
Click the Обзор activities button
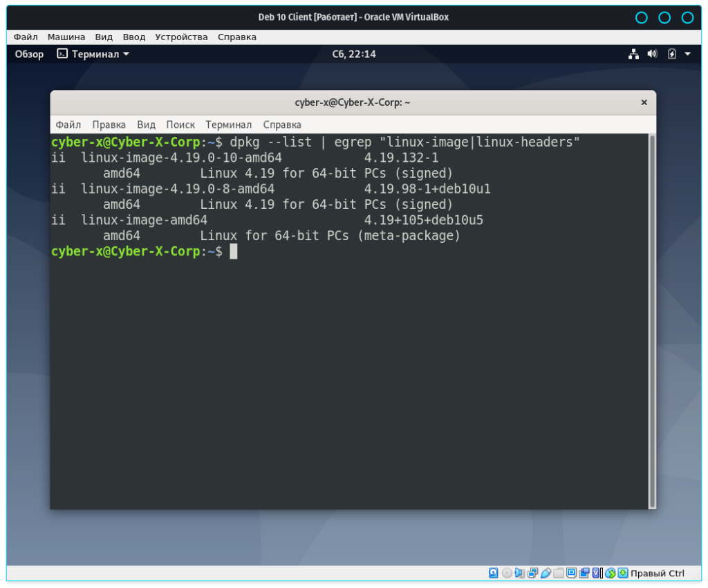29,54
